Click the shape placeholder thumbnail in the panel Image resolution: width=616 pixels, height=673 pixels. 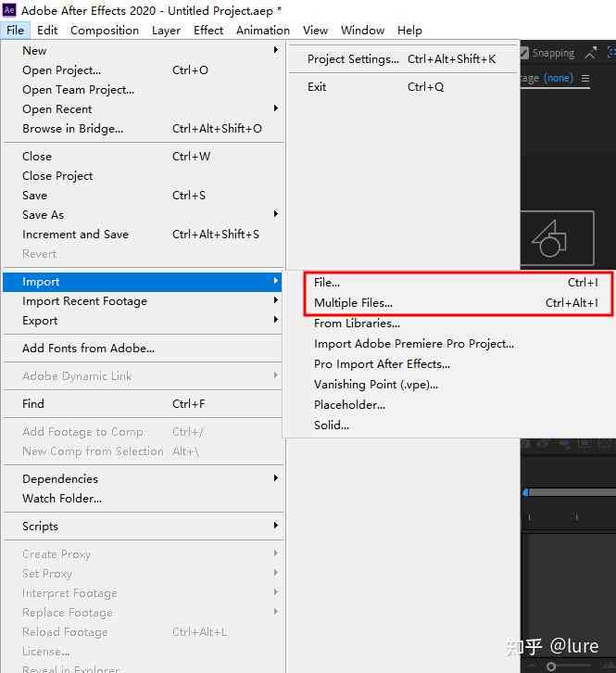pyautogui.click(x=558, y=238)
